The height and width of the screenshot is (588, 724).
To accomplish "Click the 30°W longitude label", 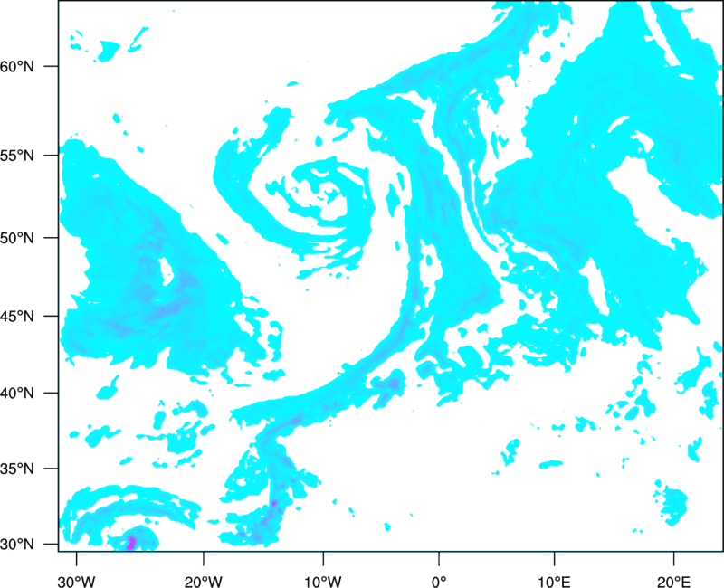I will click(x=77, y=582).
